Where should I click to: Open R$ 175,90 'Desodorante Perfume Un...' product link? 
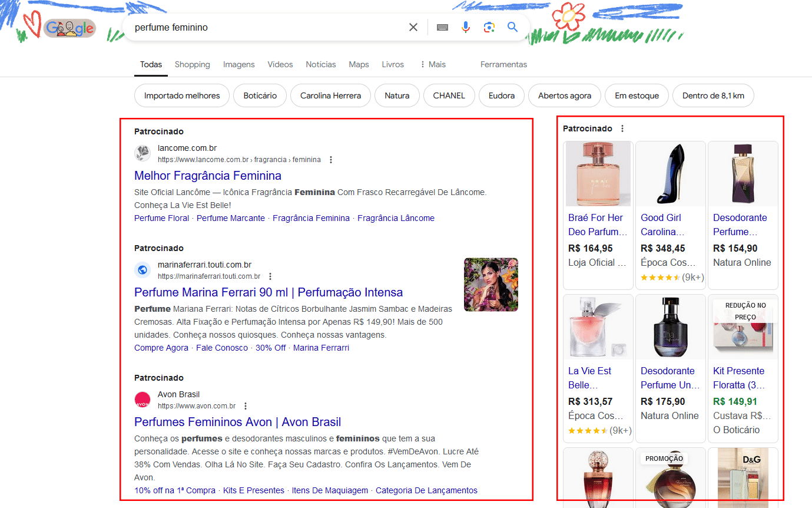click(670, 378)
